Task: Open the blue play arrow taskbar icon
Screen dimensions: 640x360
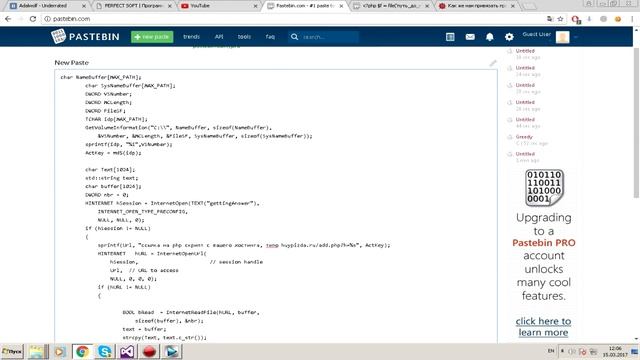Action: coord(172,351)
